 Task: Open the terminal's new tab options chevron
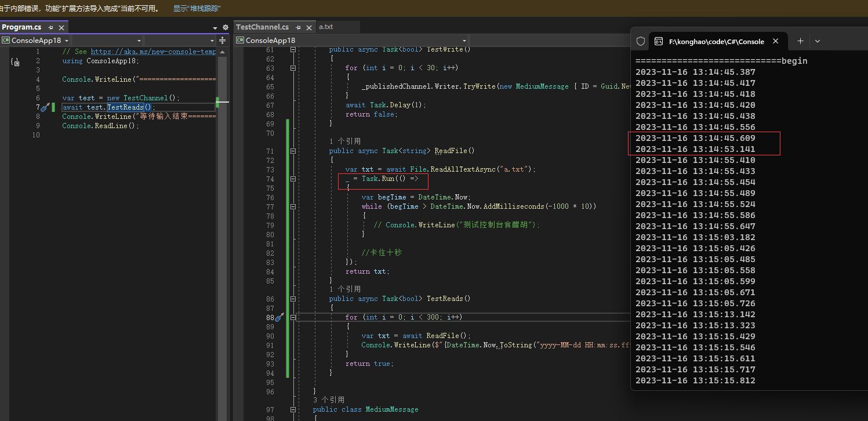(x=818, y=41)
